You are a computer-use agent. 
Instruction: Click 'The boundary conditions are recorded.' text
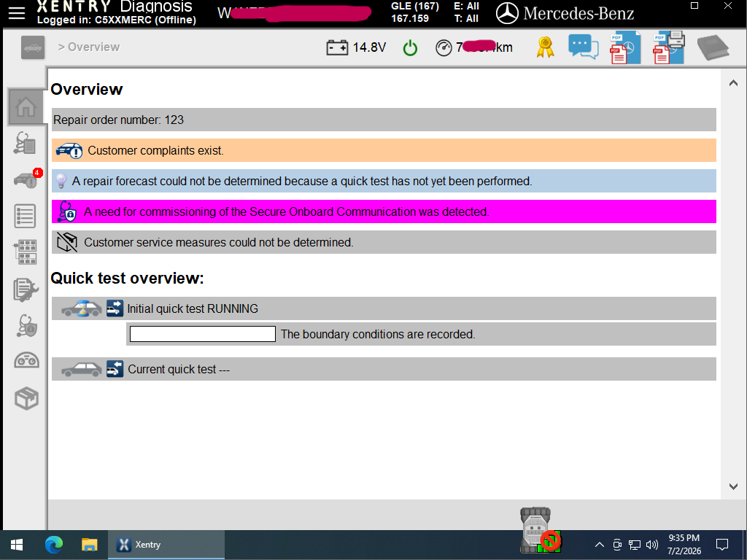[378, 334]
